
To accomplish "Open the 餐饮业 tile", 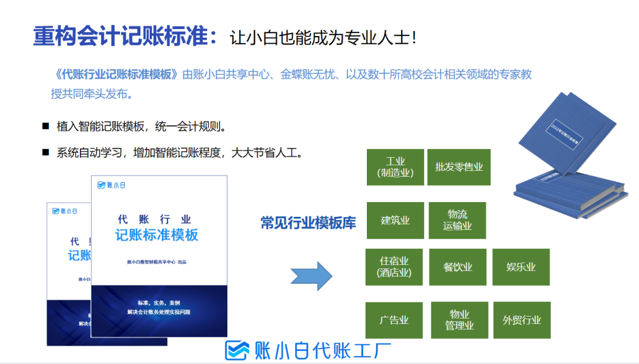I will coord(457,267).
